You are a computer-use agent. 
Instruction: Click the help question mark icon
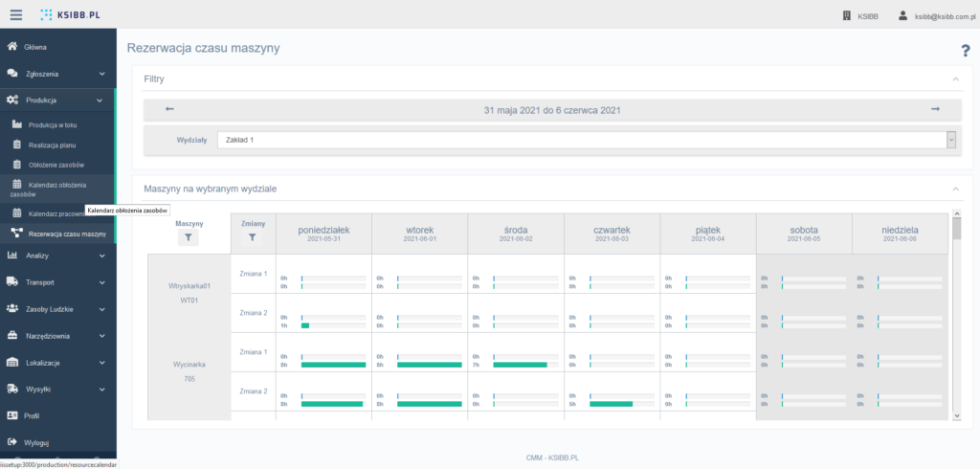coord(965,51)
